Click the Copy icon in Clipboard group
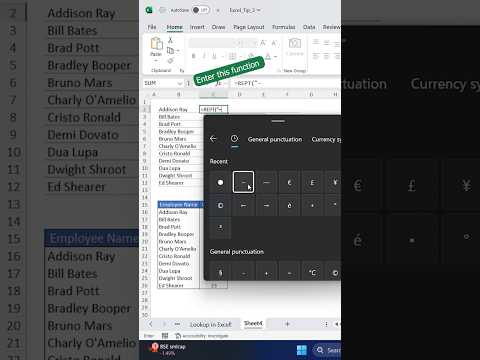480x360 pixels. [x=170, y=50]
